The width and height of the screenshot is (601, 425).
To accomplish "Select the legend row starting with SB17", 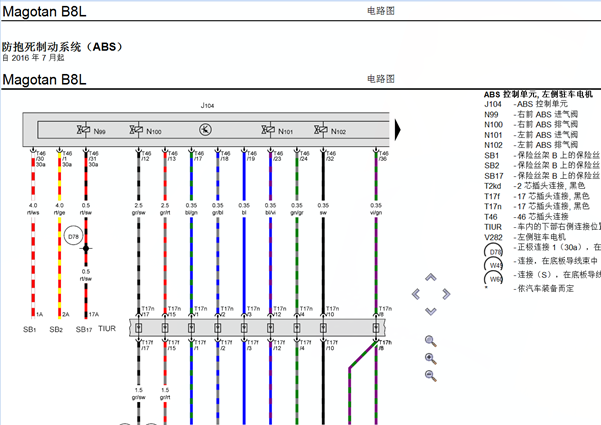I will pyautogui.click(x=542, y=176).
